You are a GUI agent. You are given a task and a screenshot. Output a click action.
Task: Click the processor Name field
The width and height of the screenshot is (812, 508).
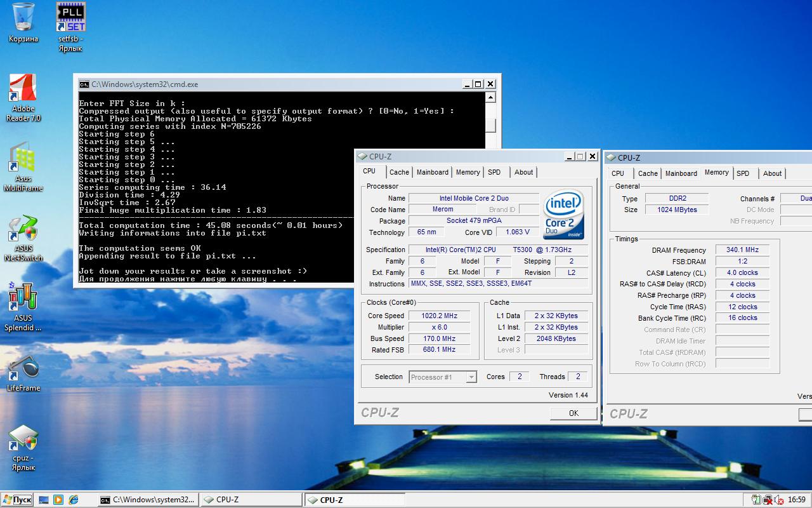(474, 198)
